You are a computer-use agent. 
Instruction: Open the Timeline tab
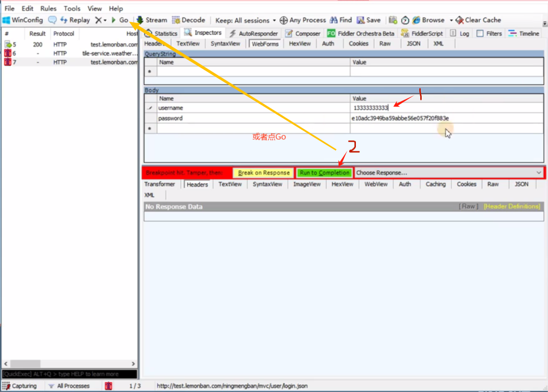click(x=524, y=33)
